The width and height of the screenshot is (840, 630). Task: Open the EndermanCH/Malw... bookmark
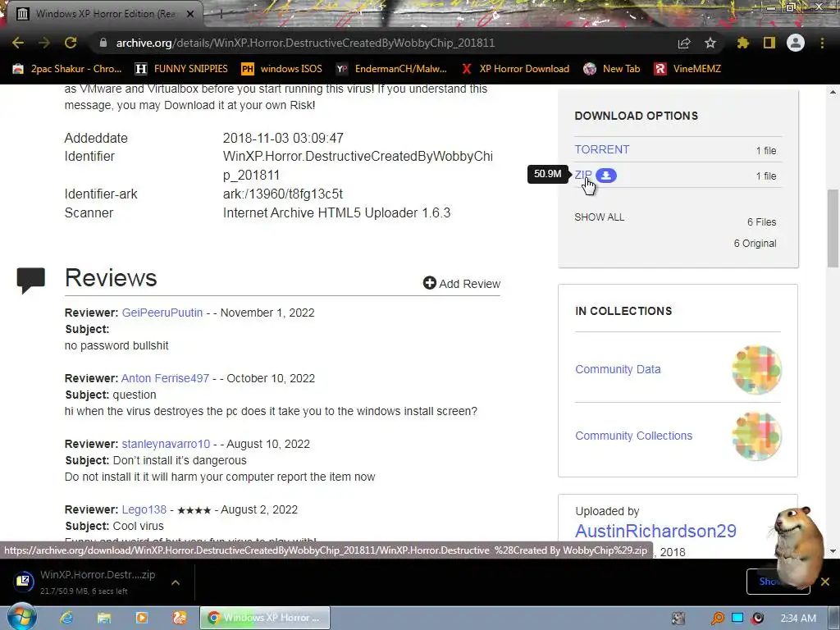pos(391,69)
